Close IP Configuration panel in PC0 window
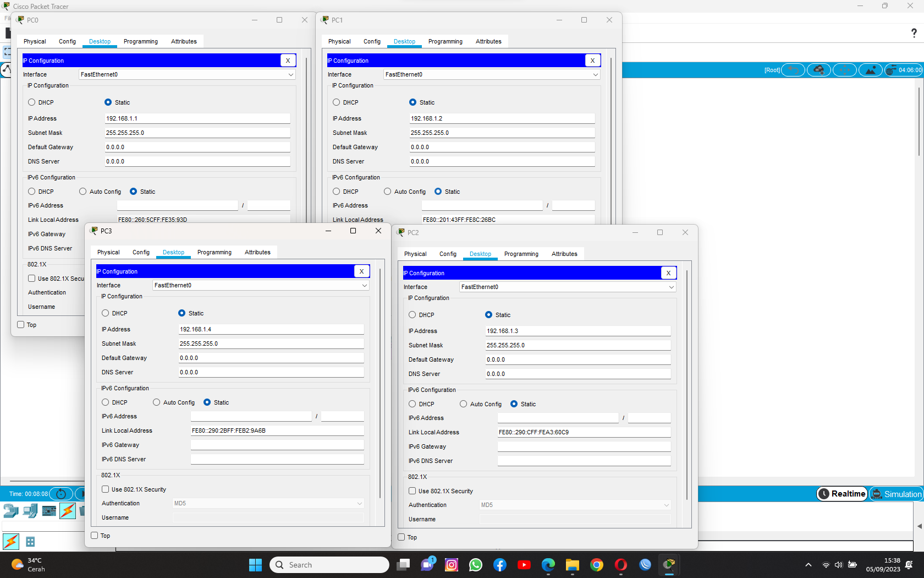924x578 pixels. (x=288, y=61)
